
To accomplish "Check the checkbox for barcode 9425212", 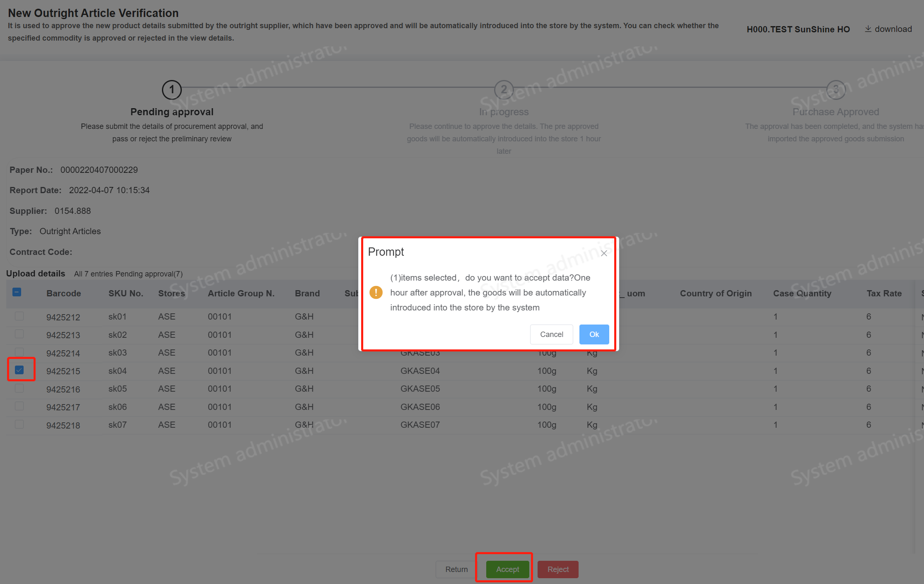I will pyautogui.click(x=19, y=316).
